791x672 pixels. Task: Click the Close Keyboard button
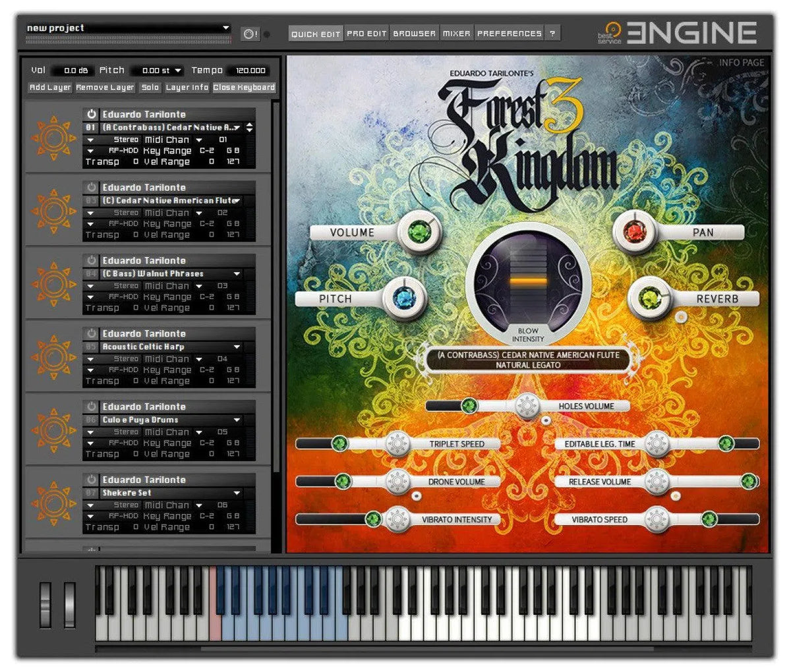244,87
